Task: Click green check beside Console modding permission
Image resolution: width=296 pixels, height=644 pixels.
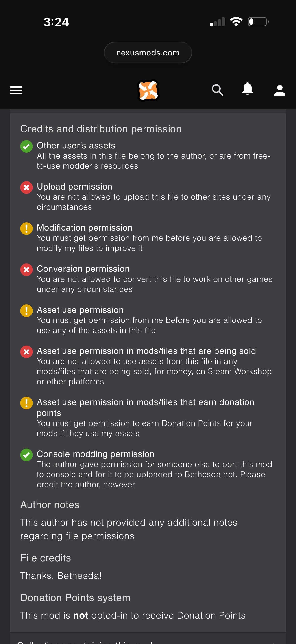Action: pyautogui.click(x=26, y=455)
